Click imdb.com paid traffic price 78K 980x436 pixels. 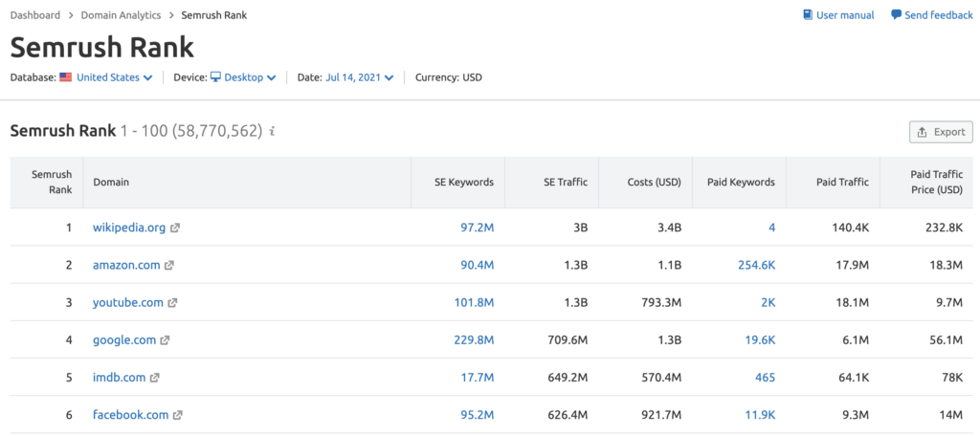(952, 378)
